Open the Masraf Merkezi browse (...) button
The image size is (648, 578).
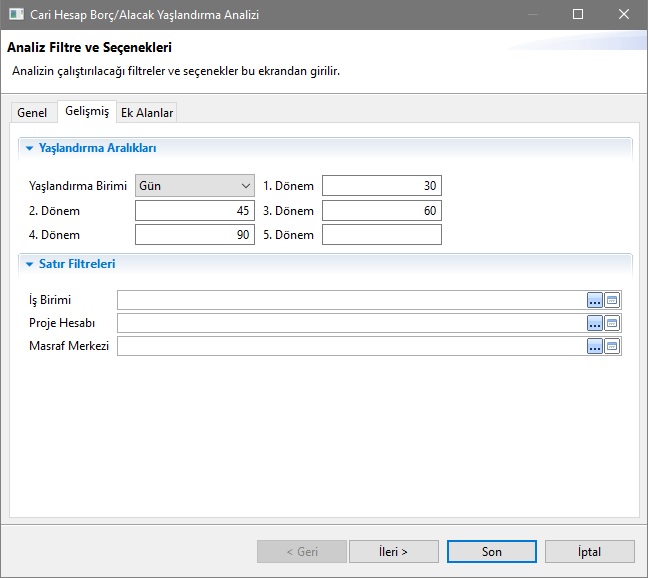click(594, 346)
